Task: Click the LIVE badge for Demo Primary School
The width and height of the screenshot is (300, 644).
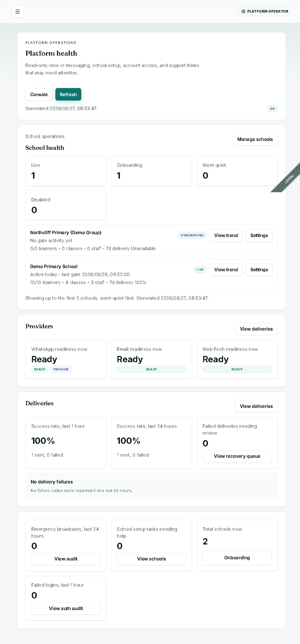Action: point(200,270)
